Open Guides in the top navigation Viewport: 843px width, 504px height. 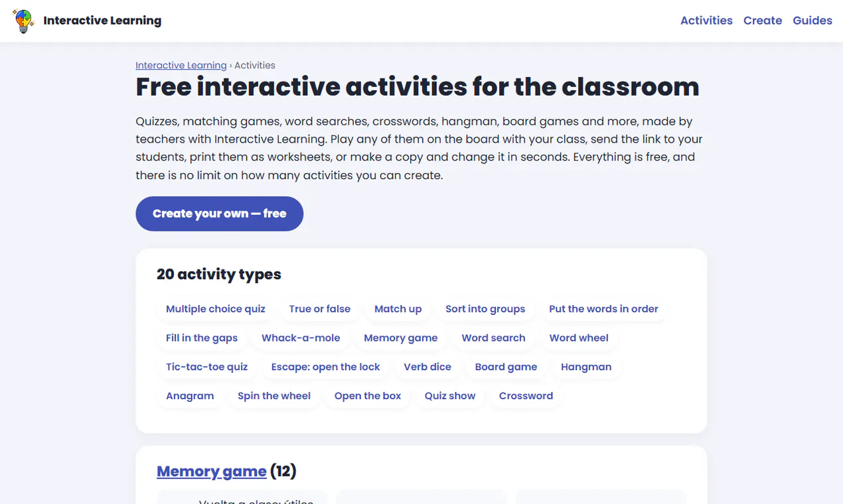(x=812, y=21)
